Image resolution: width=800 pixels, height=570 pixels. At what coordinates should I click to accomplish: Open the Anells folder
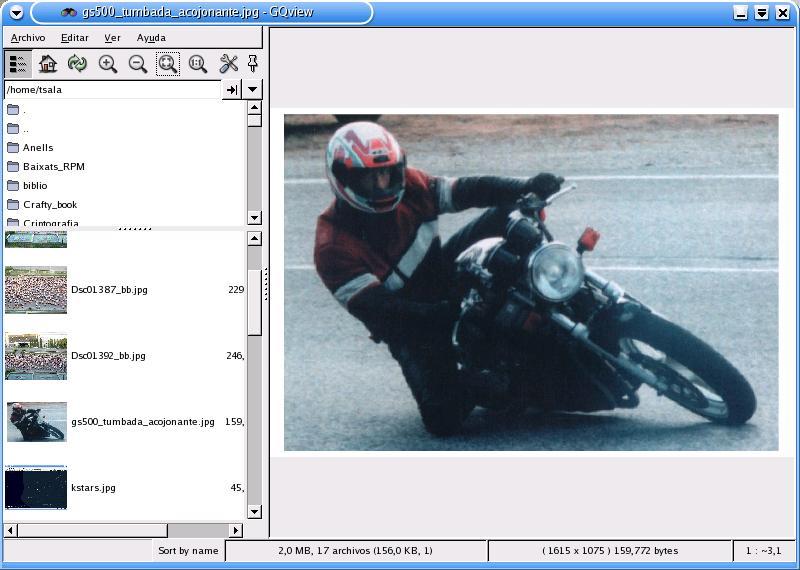click(38, 147)
